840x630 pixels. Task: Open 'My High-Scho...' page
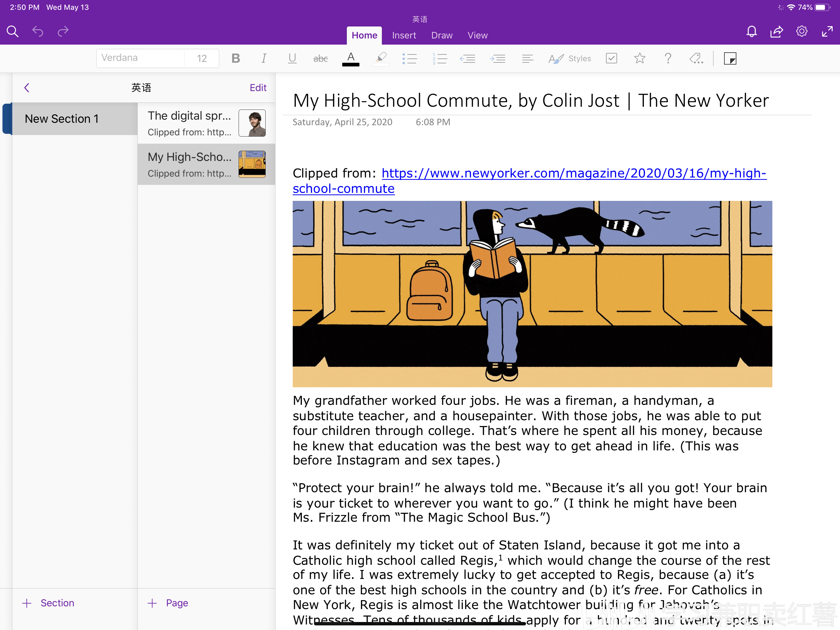tap(206, 165)
